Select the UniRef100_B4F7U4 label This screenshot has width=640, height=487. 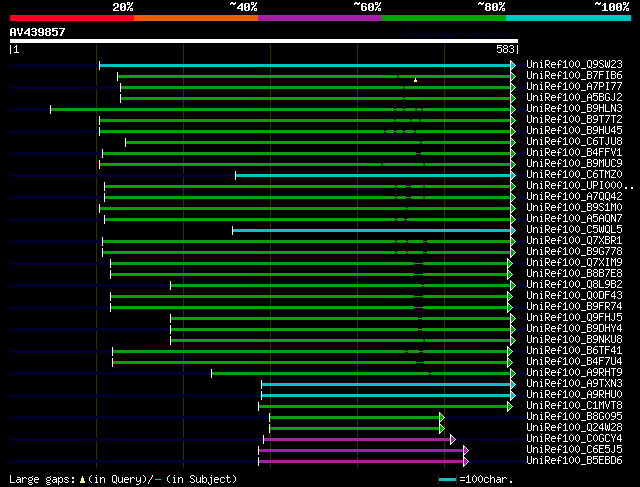click(574, 362)
